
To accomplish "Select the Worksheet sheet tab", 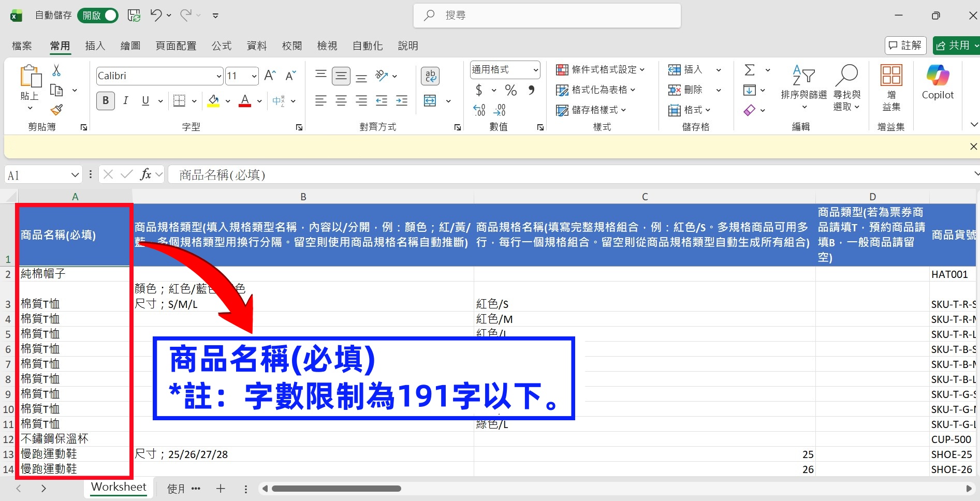I will 119,488.
